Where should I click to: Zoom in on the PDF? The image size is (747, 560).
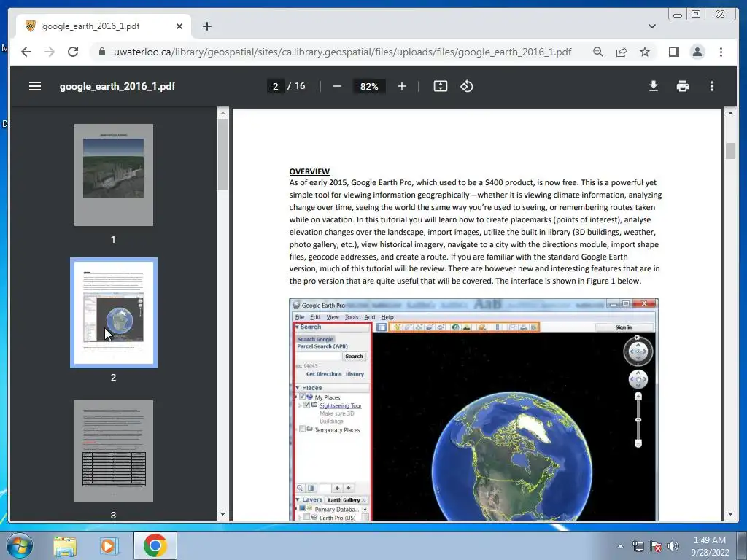pyautogui.click(x=402, y=86)
